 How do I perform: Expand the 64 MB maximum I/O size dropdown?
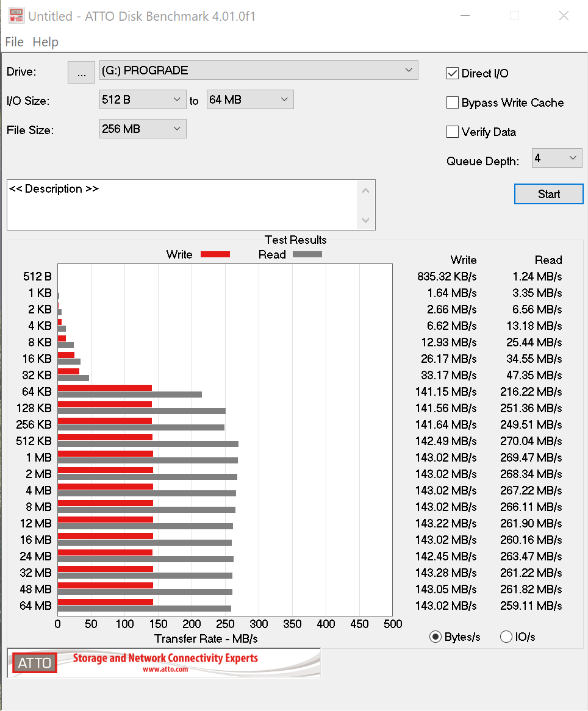click(250, 99)
